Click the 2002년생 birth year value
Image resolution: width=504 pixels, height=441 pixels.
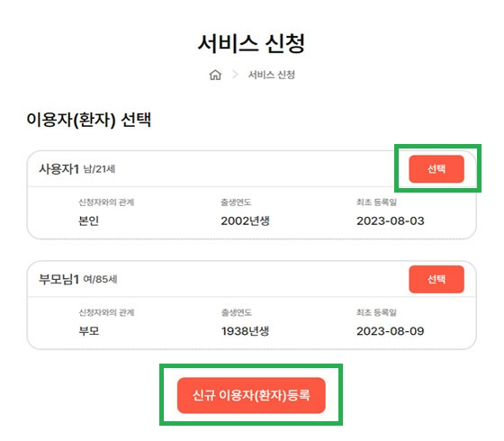coord(245,220)
